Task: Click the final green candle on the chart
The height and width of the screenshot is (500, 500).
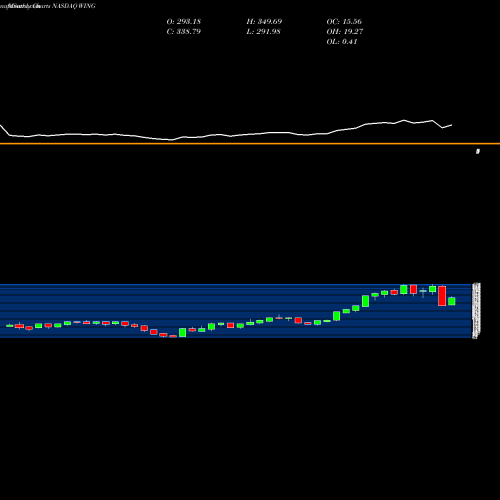Action: coord(452,301)
